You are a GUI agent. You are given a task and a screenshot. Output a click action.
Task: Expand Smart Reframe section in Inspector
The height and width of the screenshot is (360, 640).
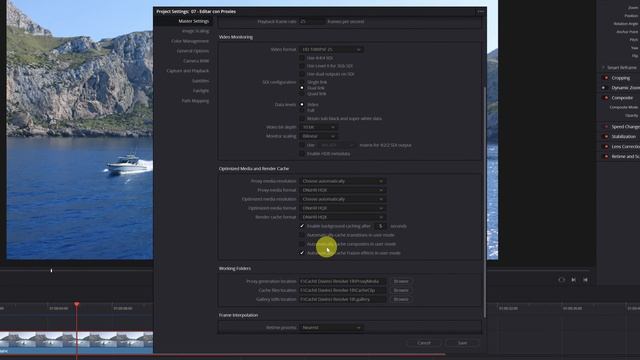tap(603, 67)
